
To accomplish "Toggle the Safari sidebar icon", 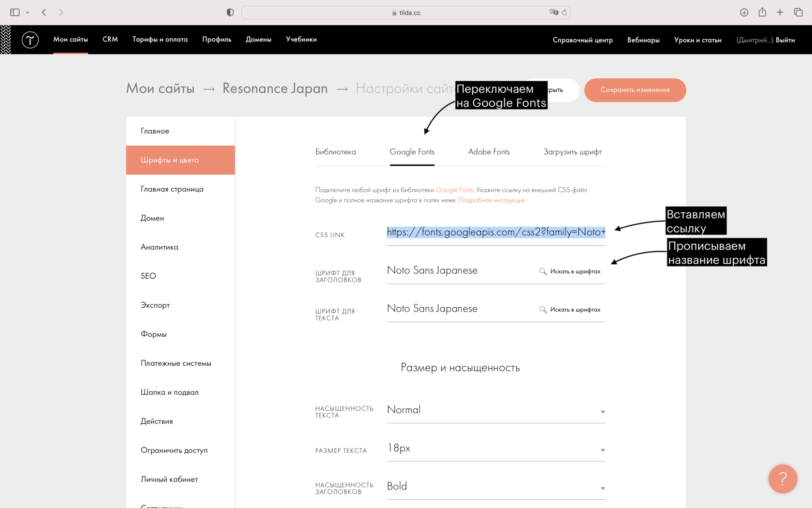I will (x=15, y=12).
